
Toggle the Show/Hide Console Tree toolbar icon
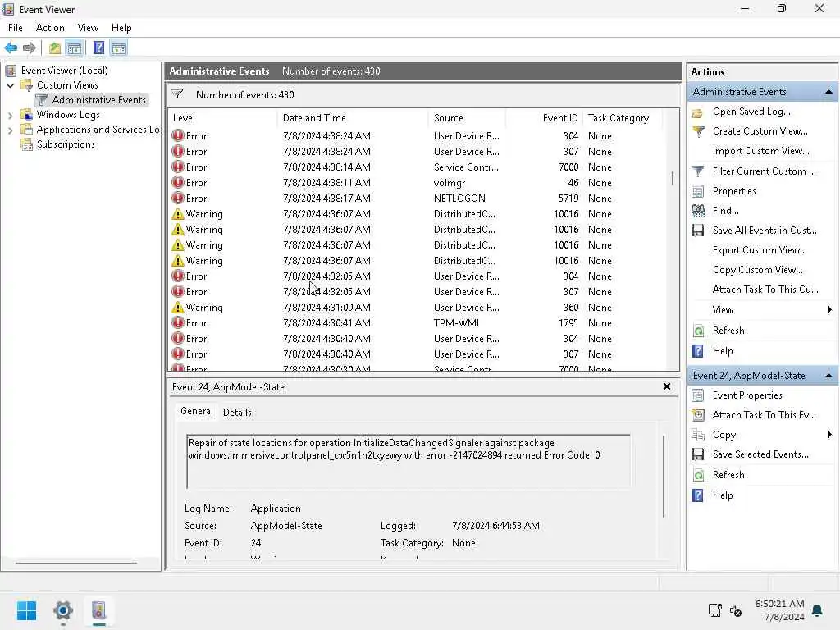(x=75, y=48)
